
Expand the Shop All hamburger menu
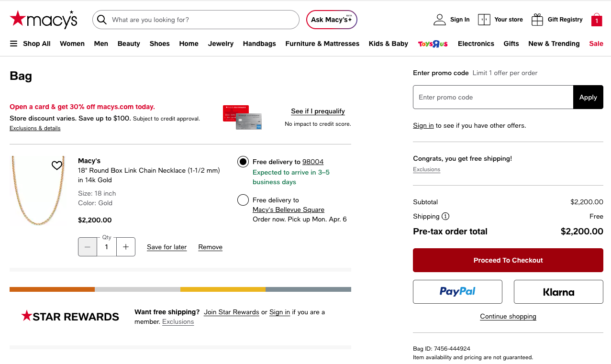click(x=14, y=44)
